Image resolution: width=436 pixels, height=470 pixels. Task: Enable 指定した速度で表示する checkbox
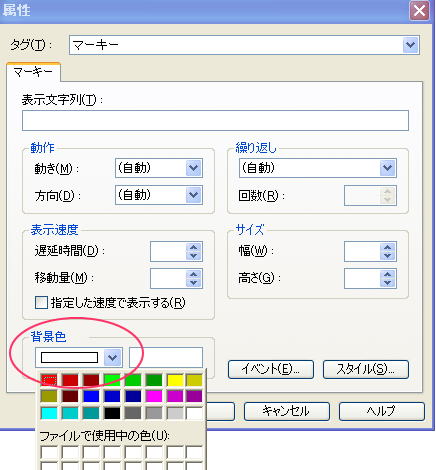tap(41, 303)
